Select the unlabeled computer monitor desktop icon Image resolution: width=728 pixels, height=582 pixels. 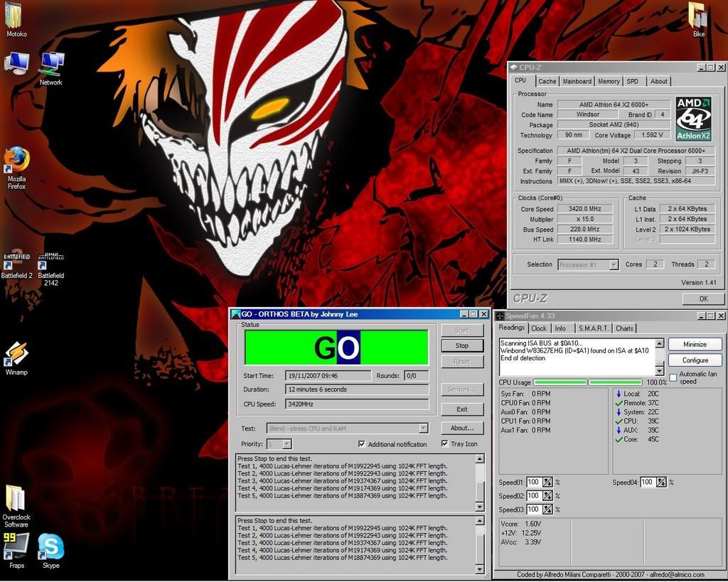click(16, 63)
